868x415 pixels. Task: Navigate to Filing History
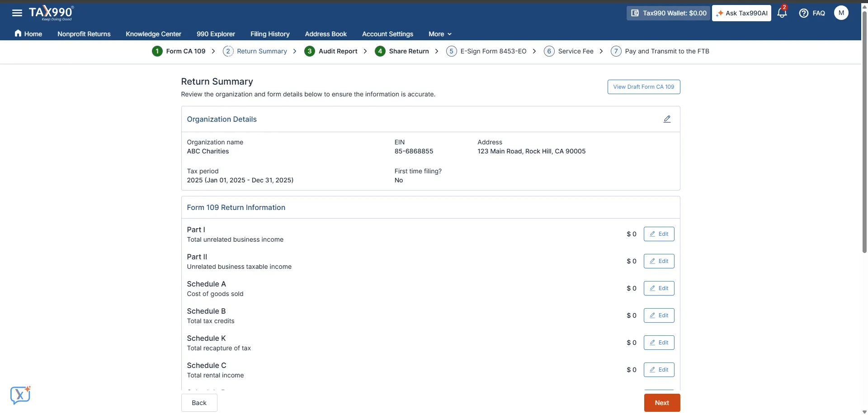[x=269, y=34]
